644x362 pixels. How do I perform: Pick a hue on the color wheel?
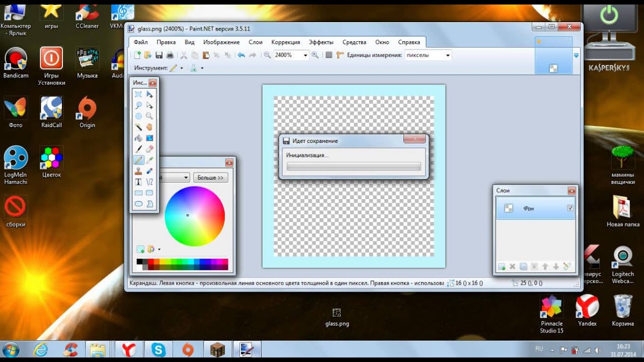(x=195, y=216)
